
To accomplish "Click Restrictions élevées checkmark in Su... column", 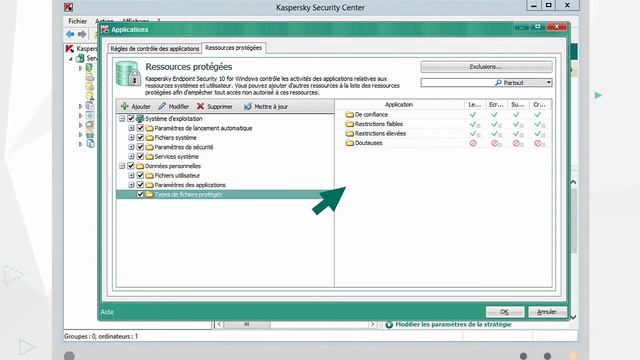I will tap(516, 133).
